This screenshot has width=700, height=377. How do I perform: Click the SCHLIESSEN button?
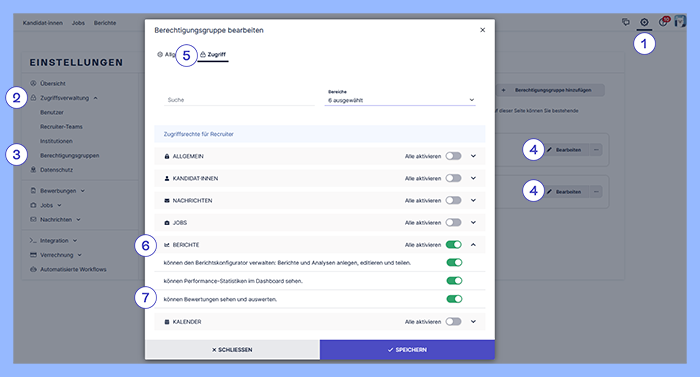click(232, 350)
